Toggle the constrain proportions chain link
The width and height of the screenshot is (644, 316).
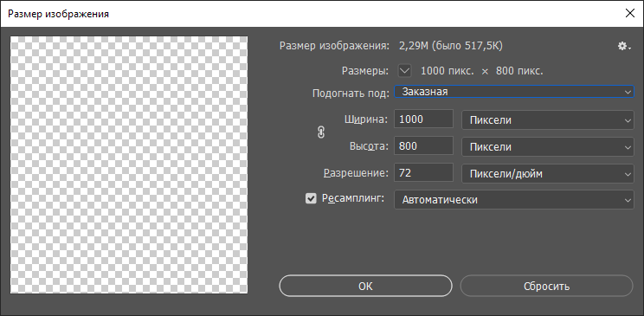click(322, 132)
